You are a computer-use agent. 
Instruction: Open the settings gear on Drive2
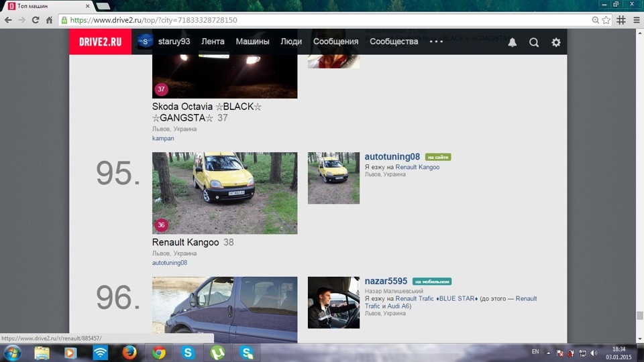555,42
